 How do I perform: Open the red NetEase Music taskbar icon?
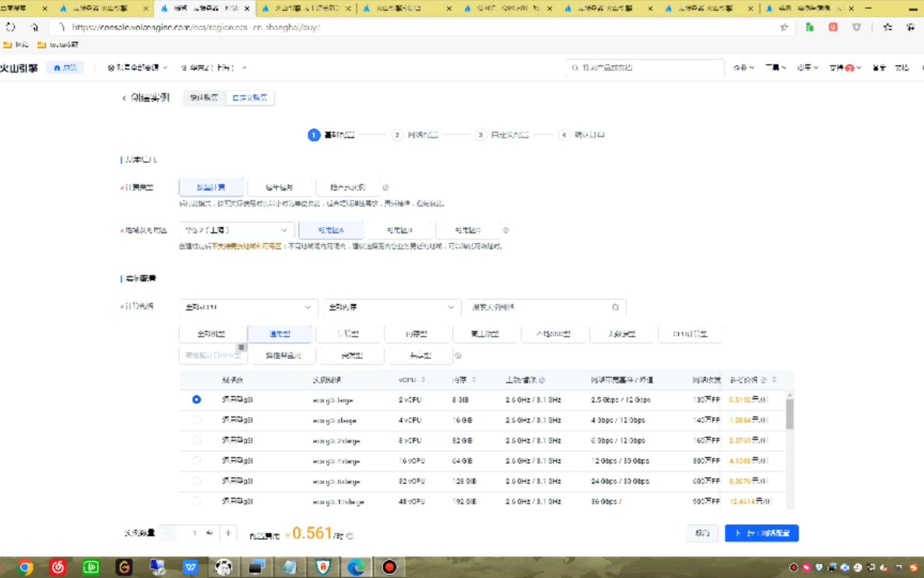coord(58,567)
